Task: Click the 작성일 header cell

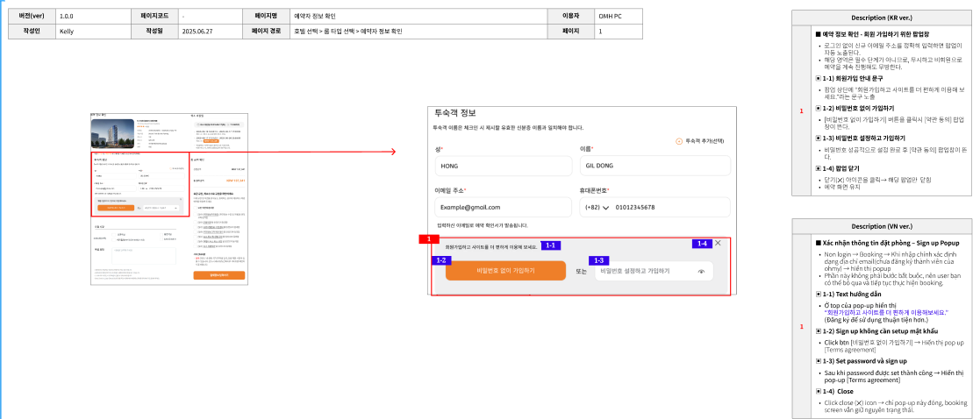Action: tap(154, 31)
